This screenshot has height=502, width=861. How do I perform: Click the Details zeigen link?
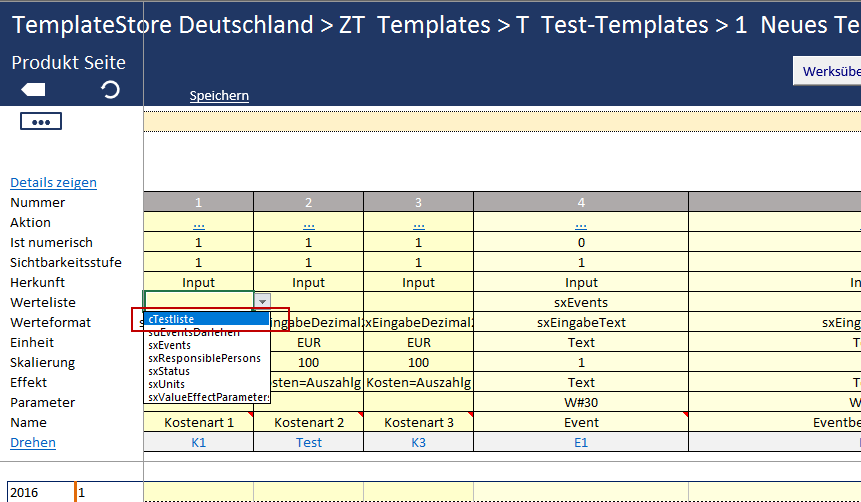[53, 183]
